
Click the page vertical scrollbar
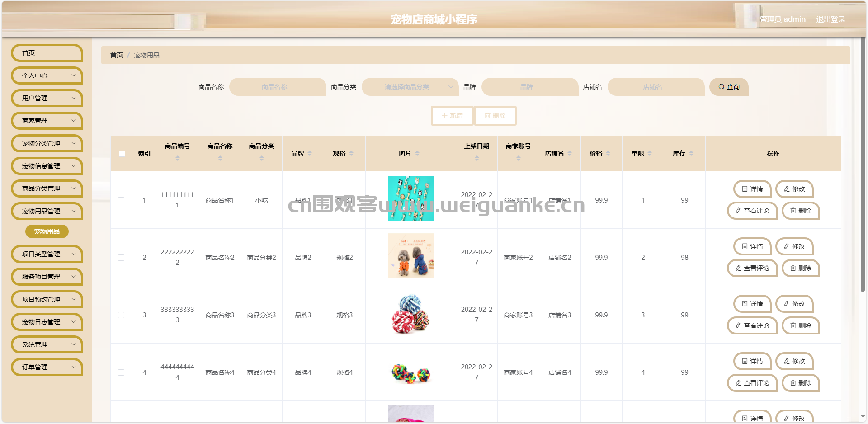tap(863, 165)
